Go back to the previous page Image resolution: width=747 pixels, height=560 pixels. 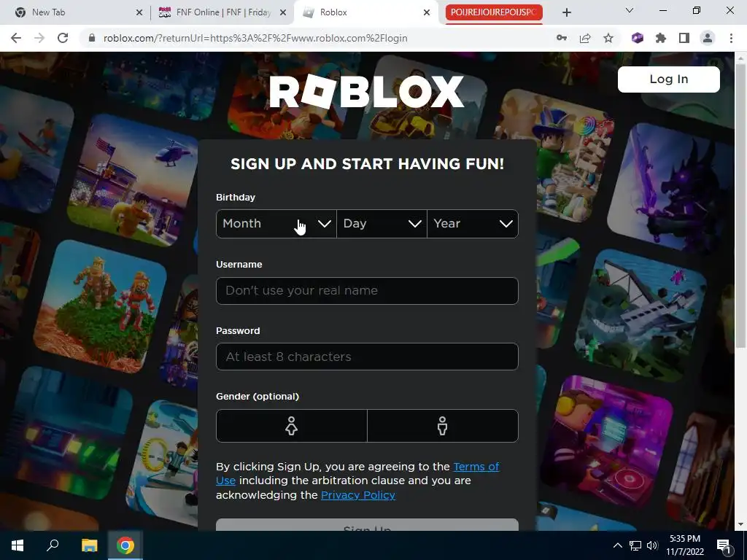(16, 38)
